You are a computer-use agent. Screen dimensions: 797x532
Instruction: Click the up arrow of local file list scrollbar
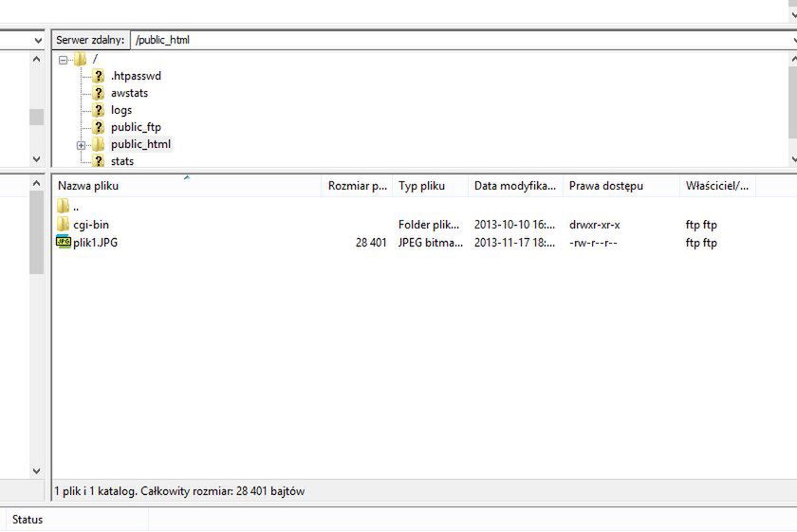pos(37,183)
